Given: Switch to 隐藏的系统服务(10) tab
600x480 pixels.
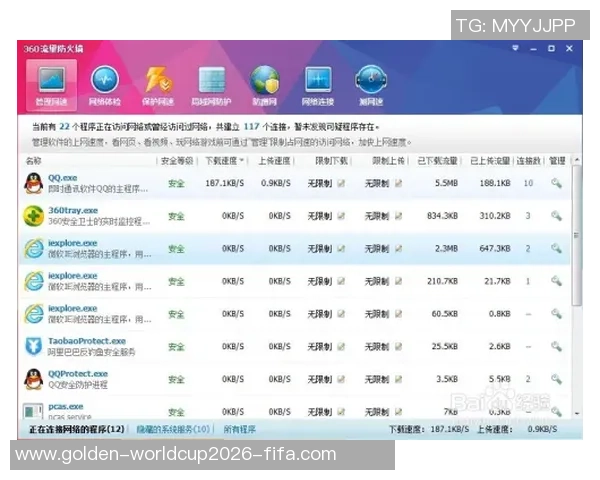Looking at the screenshot, I should 175,428.
